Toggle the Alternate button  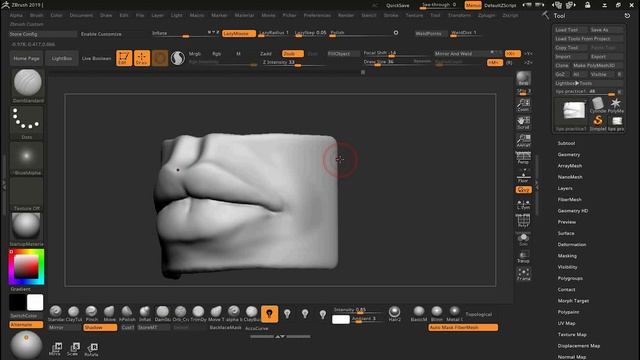[x=26, y=324]
